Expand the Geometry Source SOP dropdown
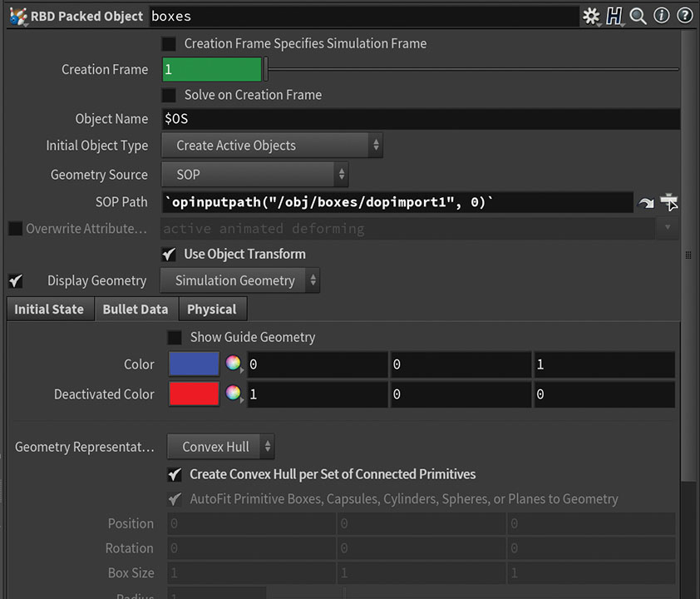The image size is (700, 599). coord(255,175)
